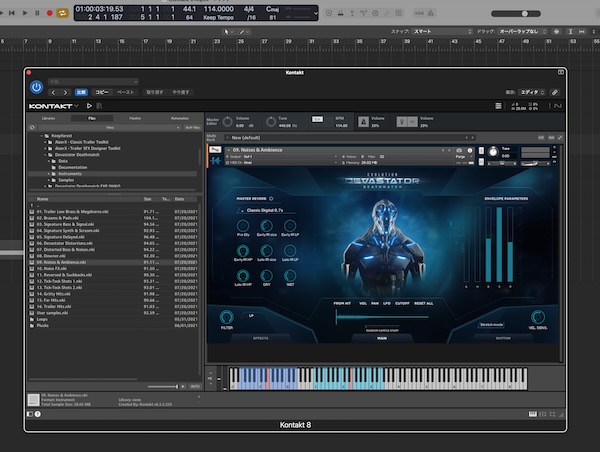Click the Kontakt logo in header

click(51, 105)
